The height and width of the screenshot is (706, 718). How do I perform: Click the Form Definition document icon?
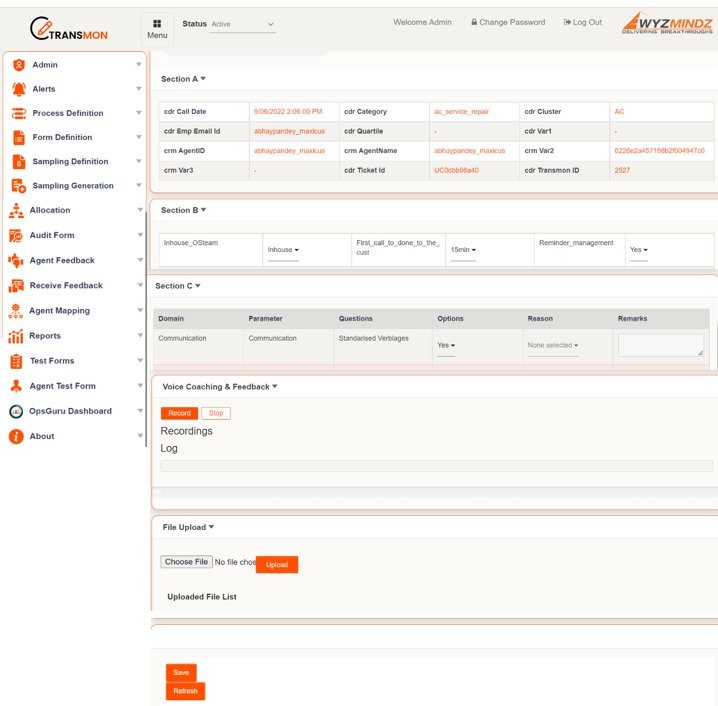pos(19,137)
